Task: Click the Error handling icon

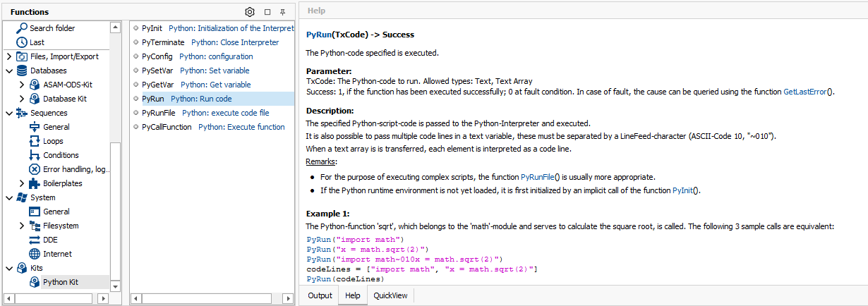Action: tap(35, 169)
